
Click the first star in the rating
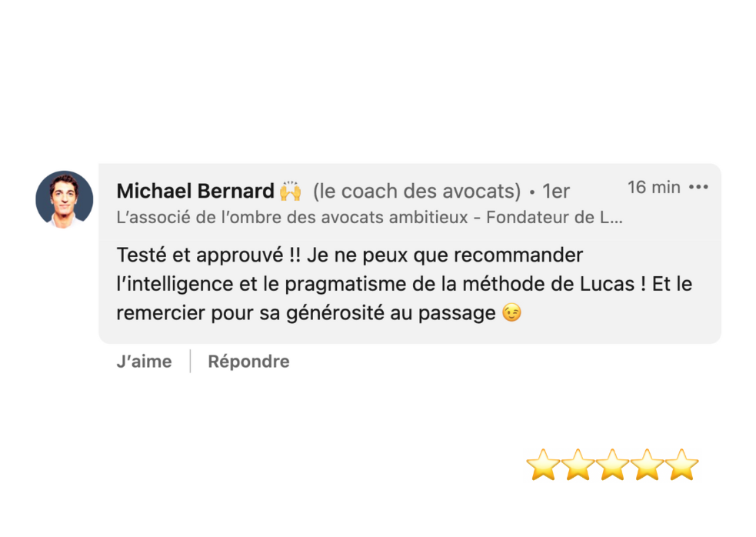coord(543,465)
